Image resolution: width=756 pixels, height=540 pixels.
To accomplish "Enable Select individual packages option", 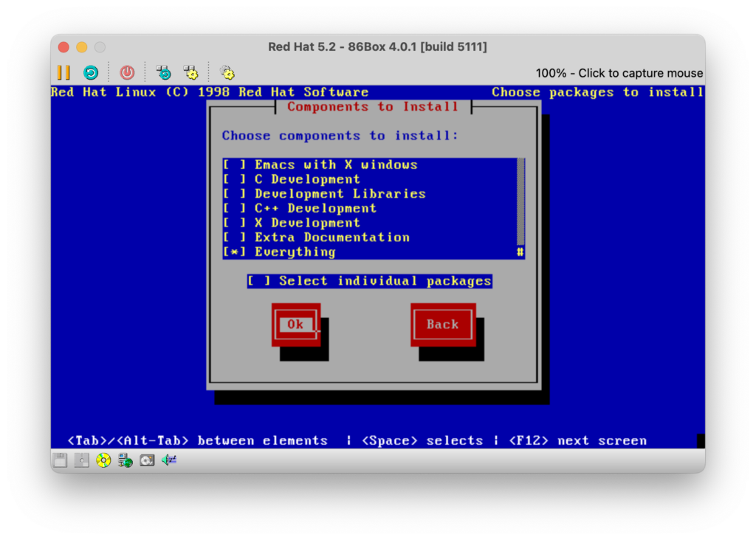I will coord(370,281).
